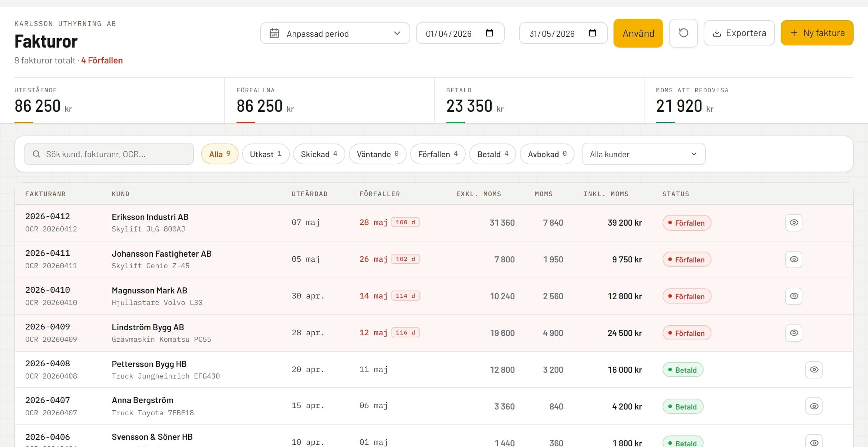
Task: Click the amount 39 200 kr
Action: click(625, 223)
